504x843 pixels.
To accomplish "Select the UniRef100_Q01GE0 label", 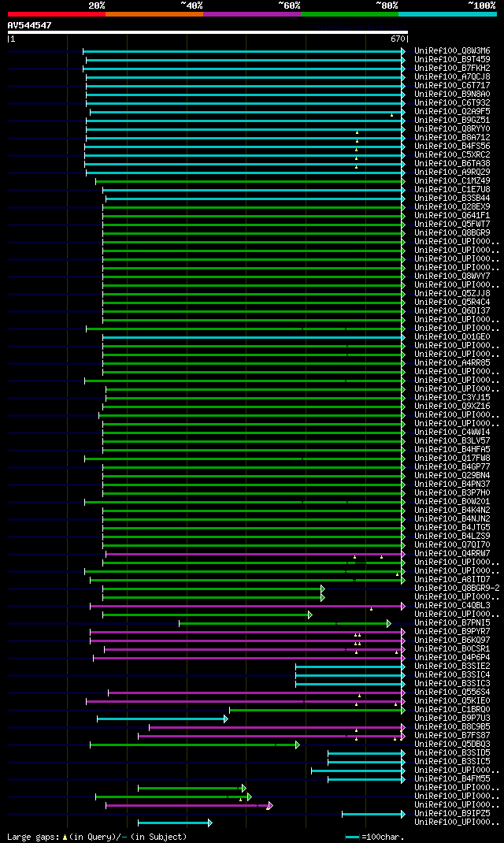I will [x=452, y=337].
